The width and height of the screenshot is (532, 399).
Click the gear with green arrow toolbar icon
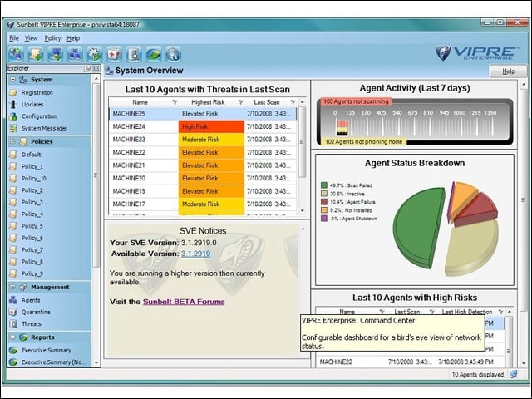point(95,54)
